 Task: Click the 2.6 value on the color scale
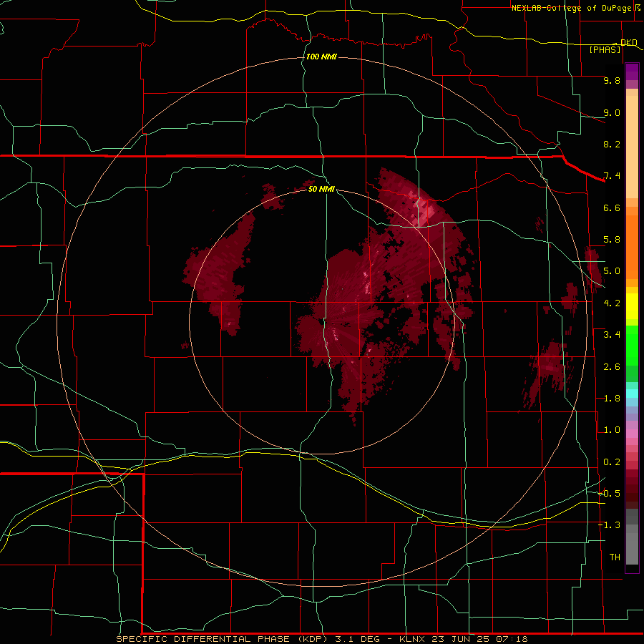(x=612, y=367)
